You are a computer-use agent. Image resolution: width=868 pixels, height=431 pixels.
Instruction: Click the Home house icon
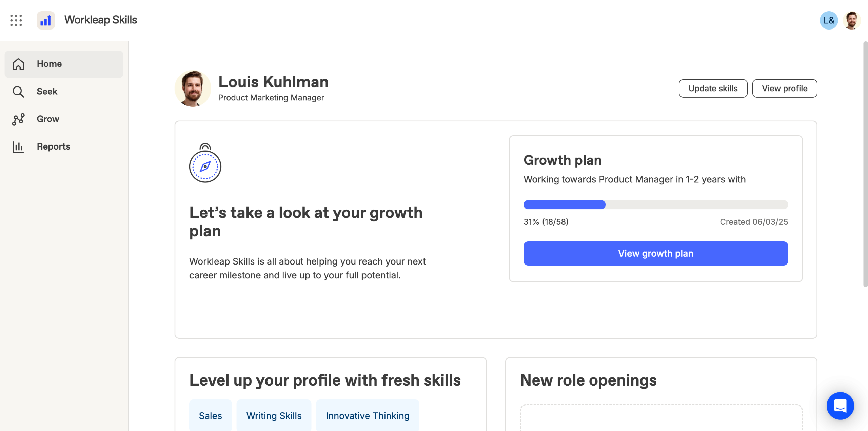pyautogui.click(x=18, y=64)
